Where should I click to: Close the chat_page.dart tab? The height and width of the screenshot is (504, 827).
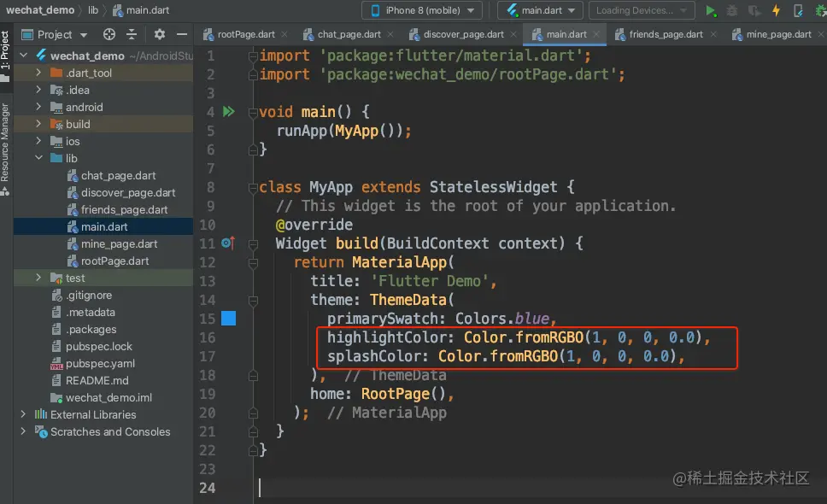tap(390, 34)
